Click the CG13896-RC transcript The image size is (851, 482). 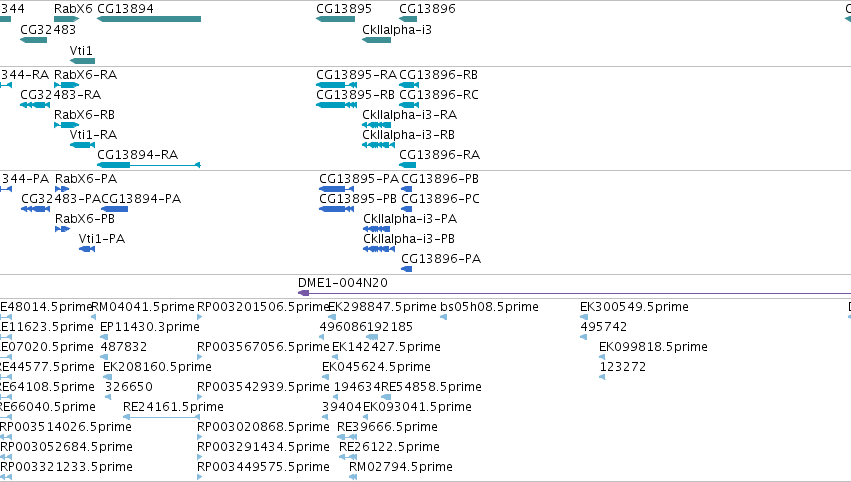pos(409,105)
